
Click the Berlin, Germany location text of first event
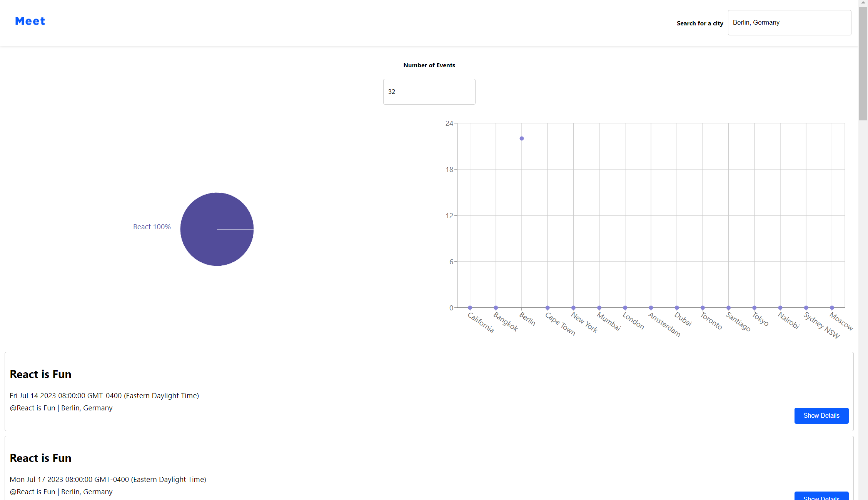pyautogui.click(x=61, y=408)
